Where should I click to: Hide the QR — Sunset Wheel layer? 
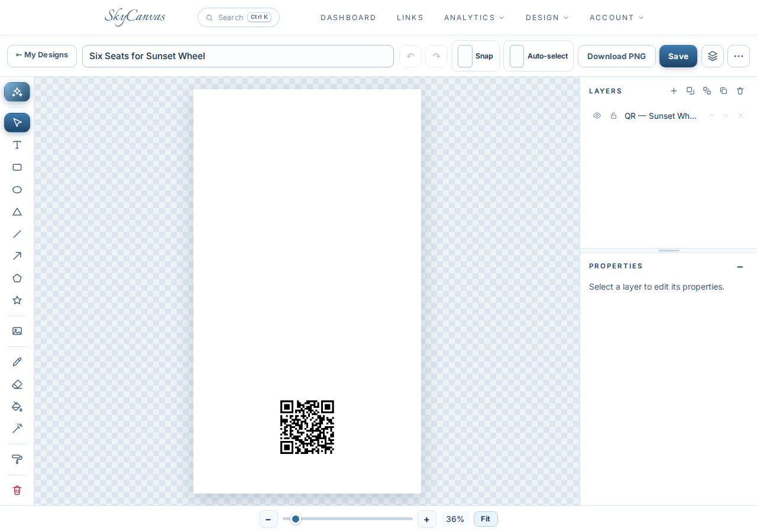(597, 116)
